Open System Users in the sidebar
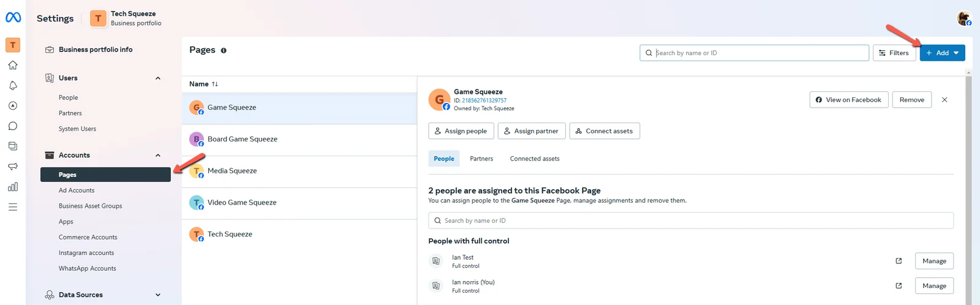 [x=77, y=129]
